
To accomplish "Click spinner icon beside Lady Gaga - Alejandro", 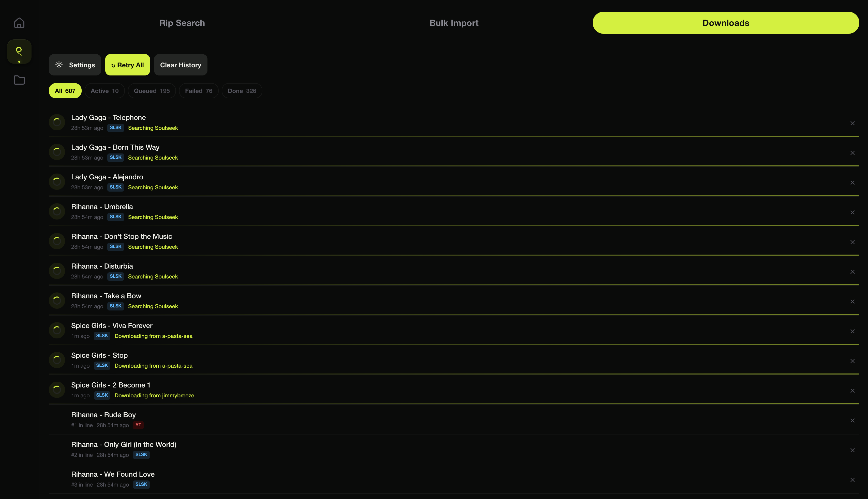I will tap(57, 182).
